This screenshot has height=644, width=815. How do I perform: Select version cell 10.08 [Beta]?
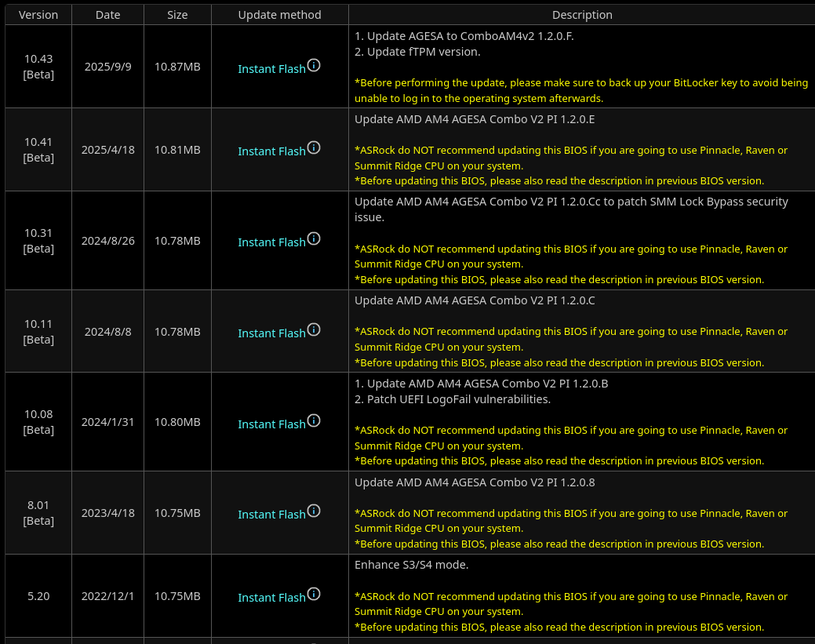(x=38, y=422)
